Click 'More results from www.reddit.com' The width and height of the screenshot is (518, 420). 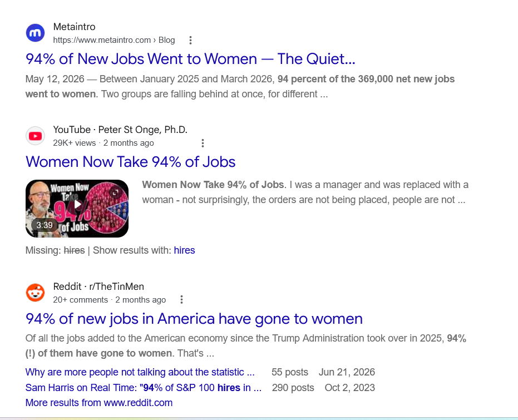tap(99, 403)
